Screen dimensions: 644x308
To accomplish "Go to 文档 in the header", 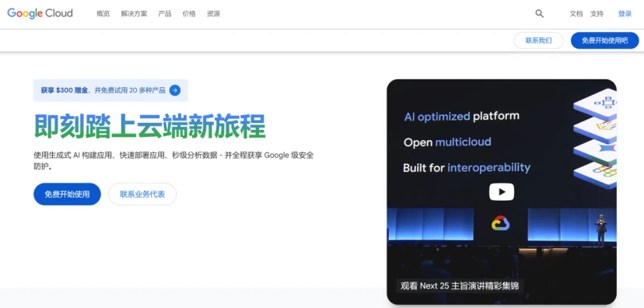I will (x=576, y=13).
